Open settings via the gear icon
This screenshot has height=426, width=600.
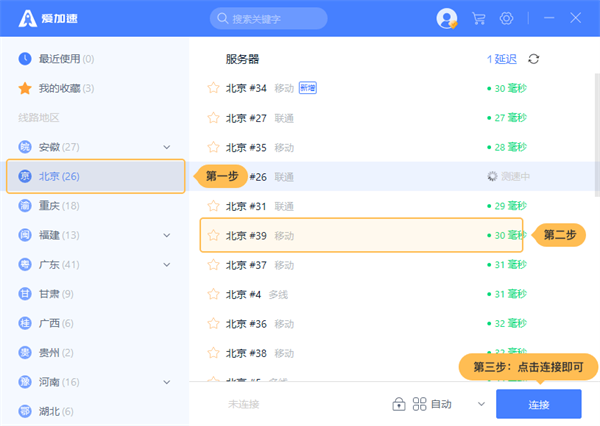tap(507, 19)
